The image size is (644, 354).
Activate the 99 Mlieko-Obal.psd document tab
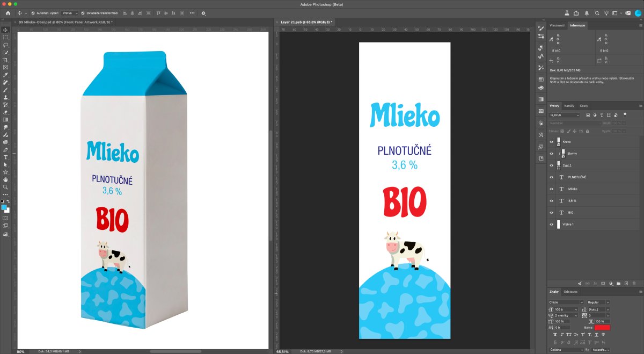[65, 22]
